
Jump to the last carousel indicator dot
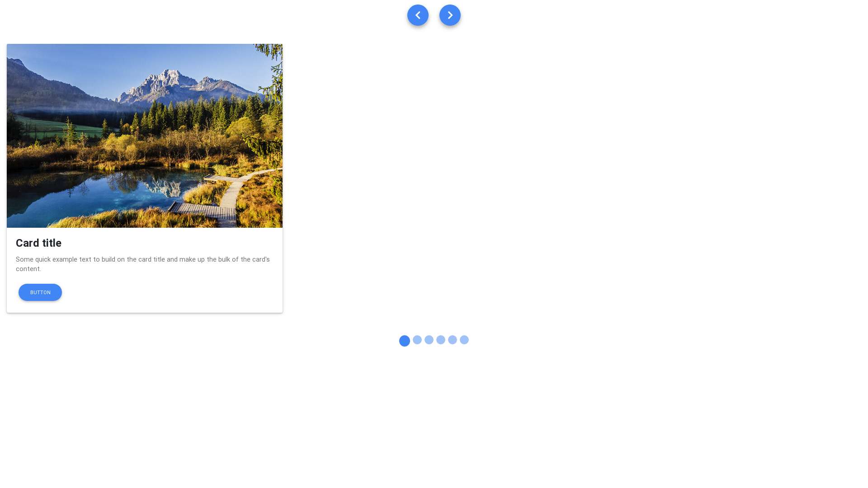click(x=464, y=340)
